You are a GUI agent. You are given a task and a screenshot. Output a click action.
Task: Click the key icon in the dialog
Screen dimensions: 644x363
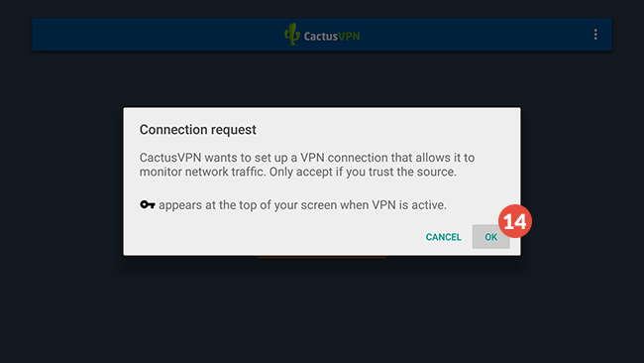(x=147, y=204)
